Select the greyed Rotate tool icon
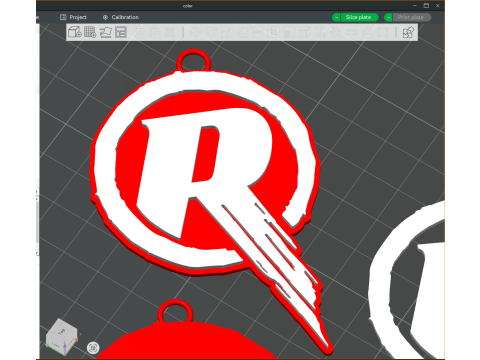 tap(211, 32)
